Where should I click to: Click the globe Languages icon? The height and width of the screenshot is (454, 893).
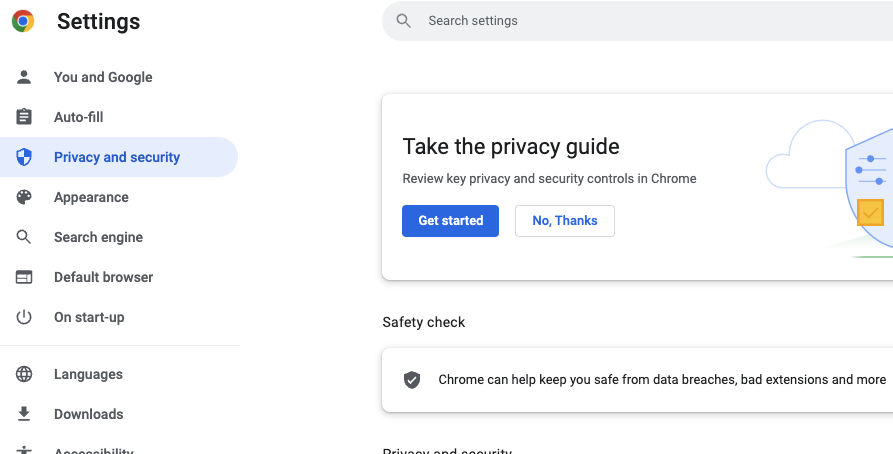[x=24, y=374]
